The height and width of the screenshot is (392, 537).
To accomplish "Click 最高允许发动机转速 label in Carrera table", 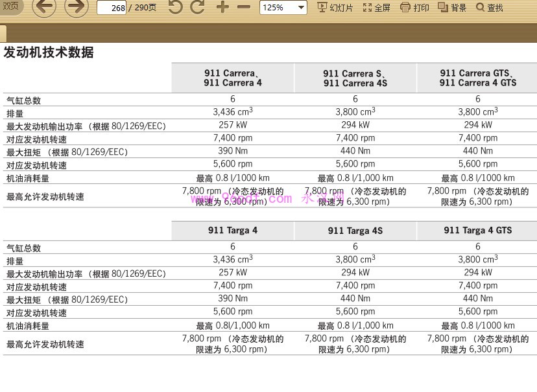I will [45, 197].
